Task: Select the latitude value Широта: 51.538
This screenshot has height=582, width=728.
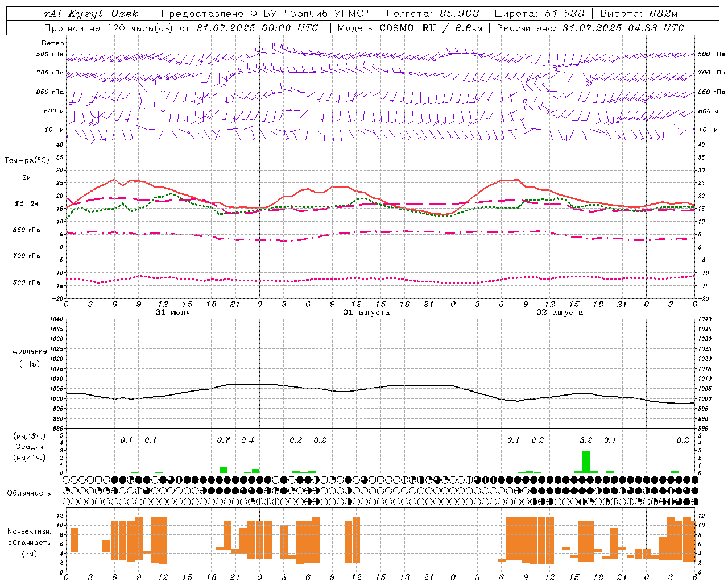Action: (539, 14)
